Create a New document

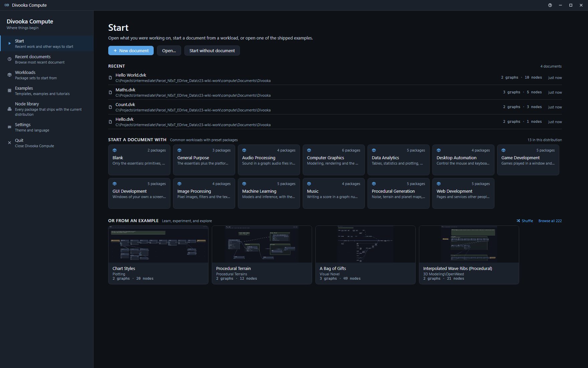[x=131, y=51]
